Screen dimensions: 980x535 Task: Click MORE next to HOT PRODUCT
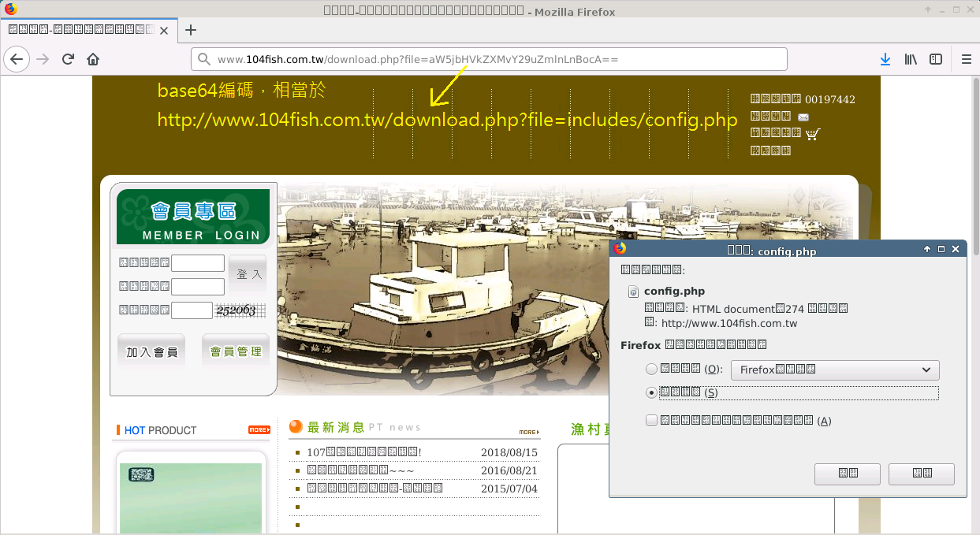[259, 430]
